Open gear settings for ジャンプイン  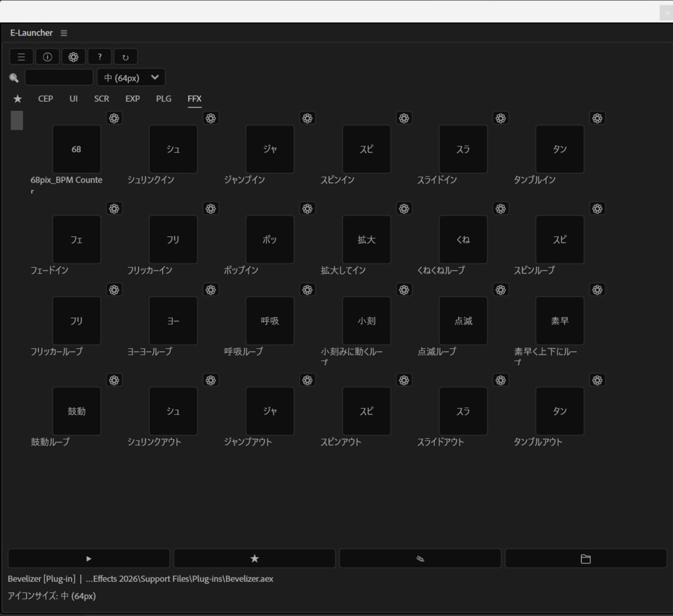[x=308, y=118]
